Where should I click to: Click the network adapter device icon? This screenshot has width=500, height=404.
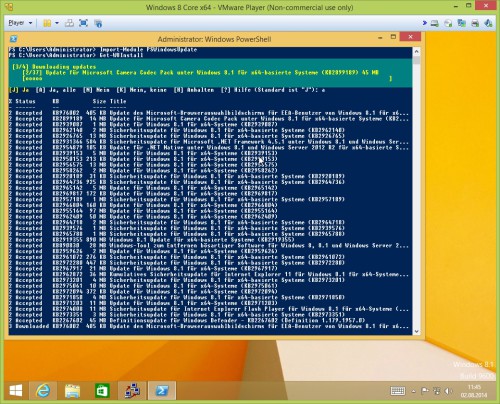pyautogui.click(x=462, y=23)
